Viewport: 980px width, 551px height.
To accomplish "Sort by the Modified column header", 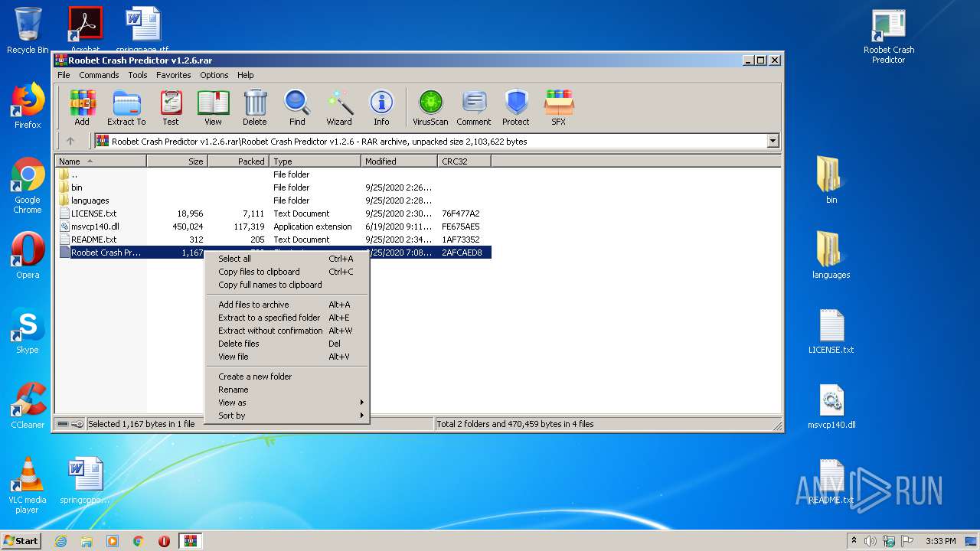I will click(x=399, y=161).
